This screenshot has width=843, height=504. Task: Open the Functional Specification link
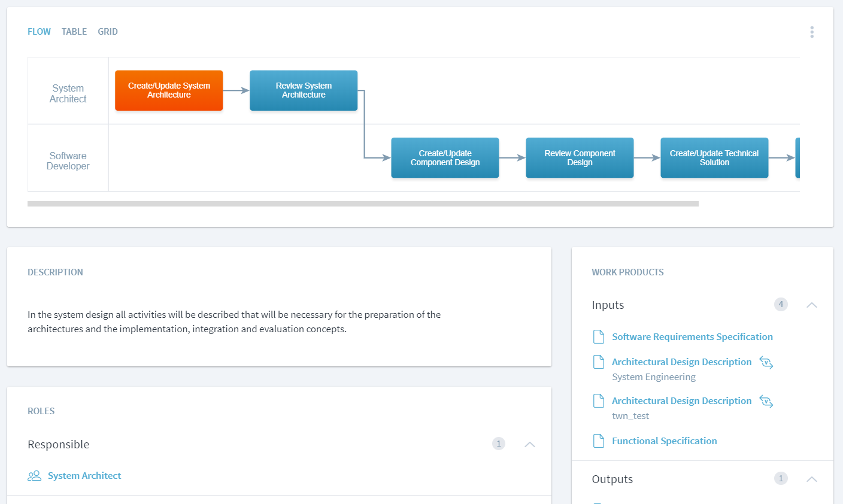pyautogui.click(x=664, y=441)
